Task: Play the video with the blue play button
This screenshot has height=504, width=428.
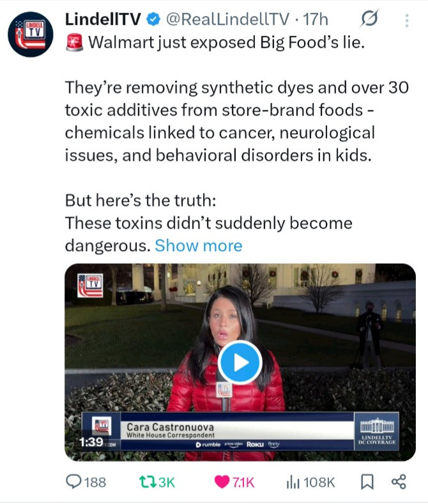Action: tap(240, 363)
